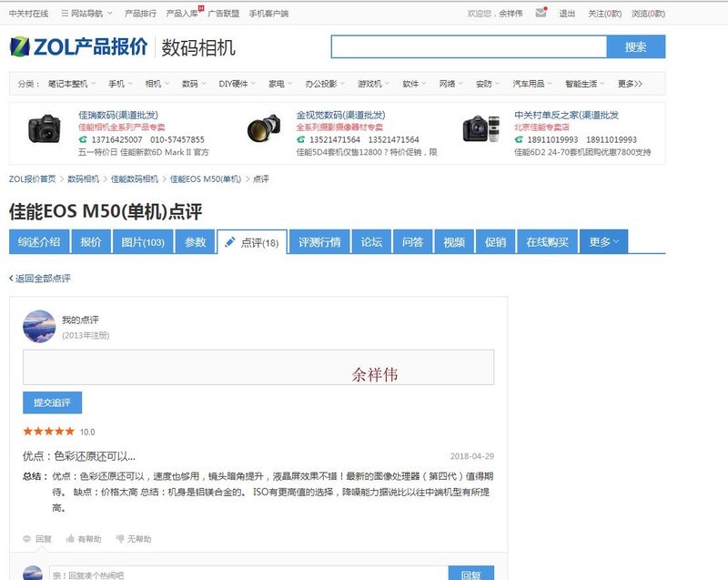Open the mail envelope icon
This screenshot has width=728, height=580.
tap(541, 13)
